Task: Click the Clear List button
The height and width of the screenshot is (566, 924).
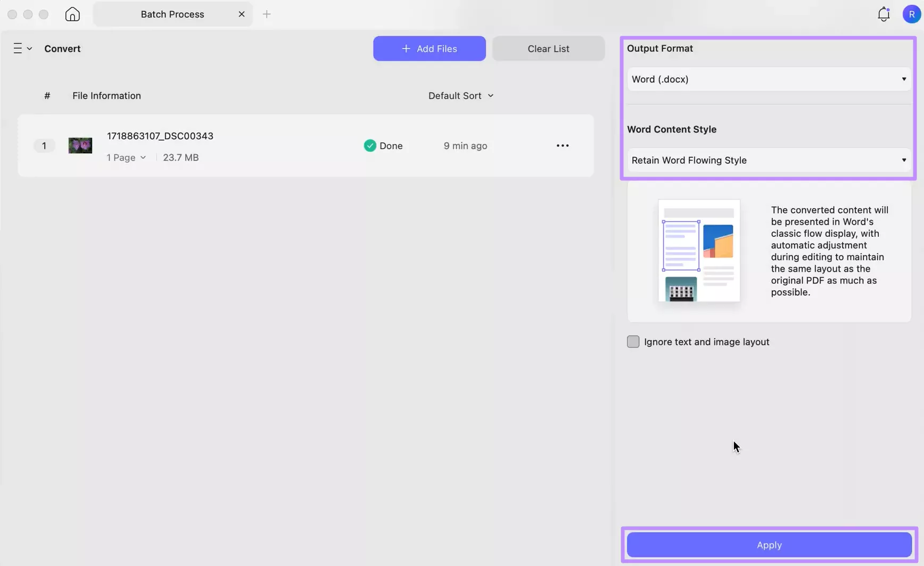Action: pyautogui.click(x=548, y=48)
